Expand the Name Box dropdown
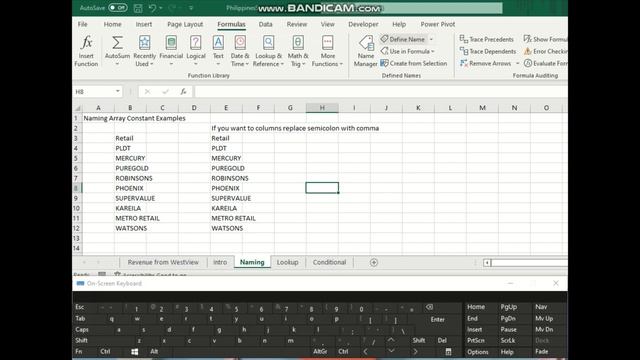Viewport: 640px width, 360px height. click(118, 91)
